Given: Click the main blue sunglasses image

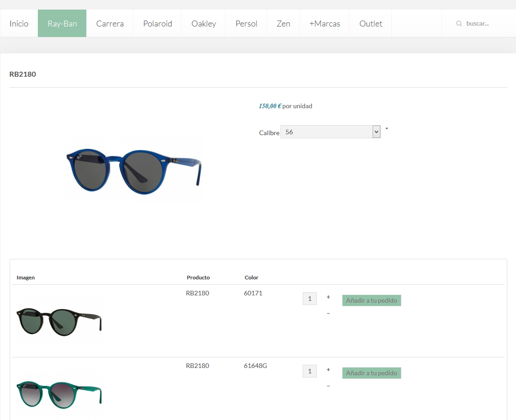Looking at the screenshot, I should 134,171.
